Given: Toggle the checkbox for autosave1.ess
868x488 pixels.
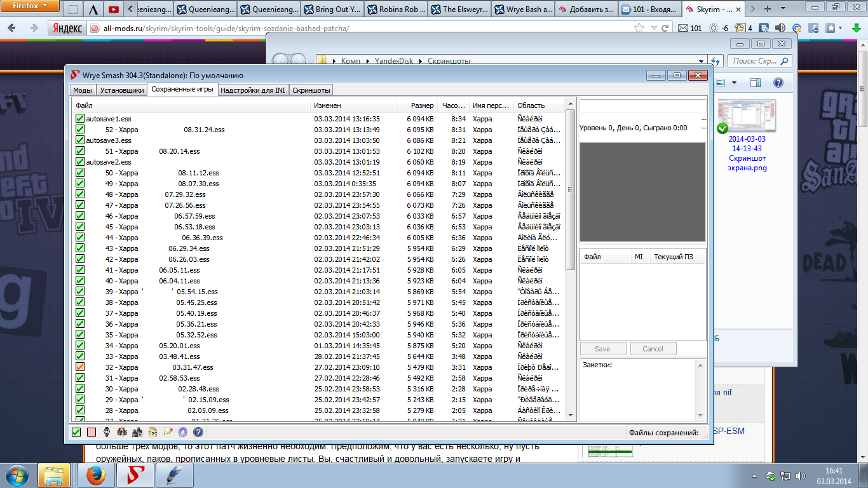Looking at the screenshot, I should (79, 119).
